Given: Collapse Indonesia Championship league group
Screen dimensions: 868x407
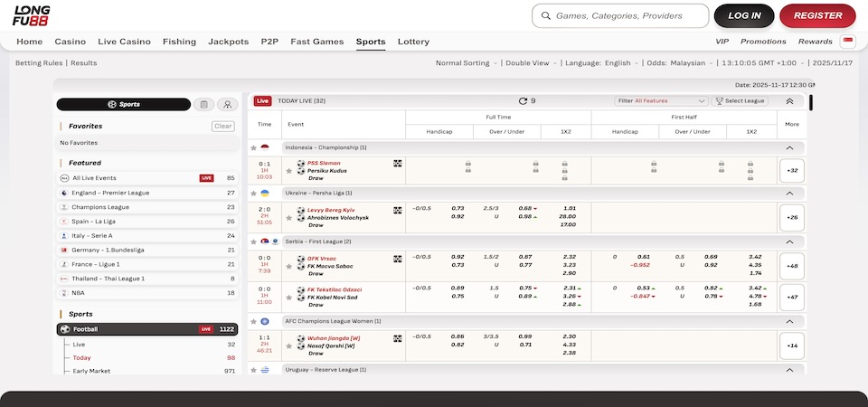Looking at the screenshot, I should click(789, 147).
